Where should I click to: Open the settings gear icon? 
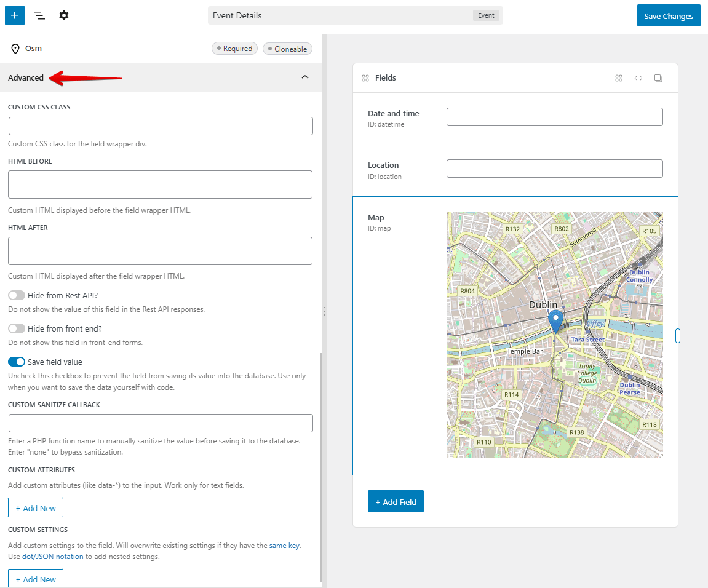[64, 15]
